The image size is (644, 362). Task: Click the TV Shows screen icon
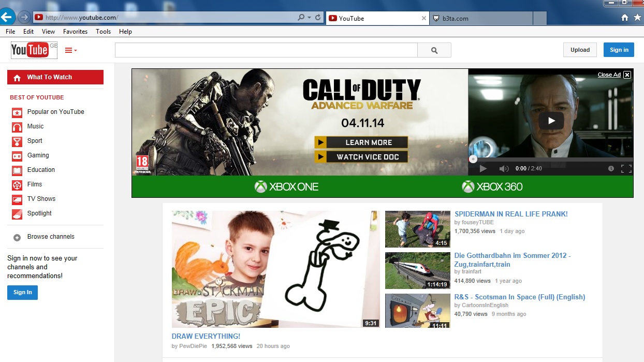tap(17, 199)
